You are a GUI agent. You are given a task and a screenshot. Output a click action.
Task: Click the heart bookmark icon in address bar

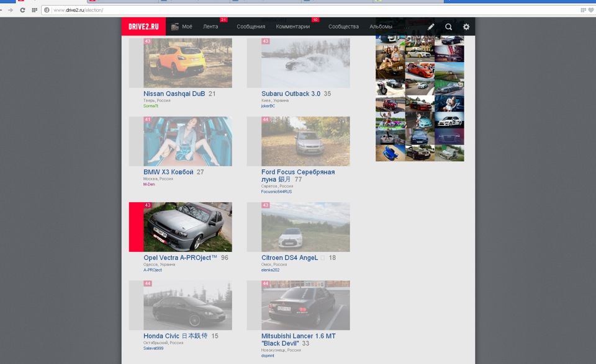tap(591, 10)
